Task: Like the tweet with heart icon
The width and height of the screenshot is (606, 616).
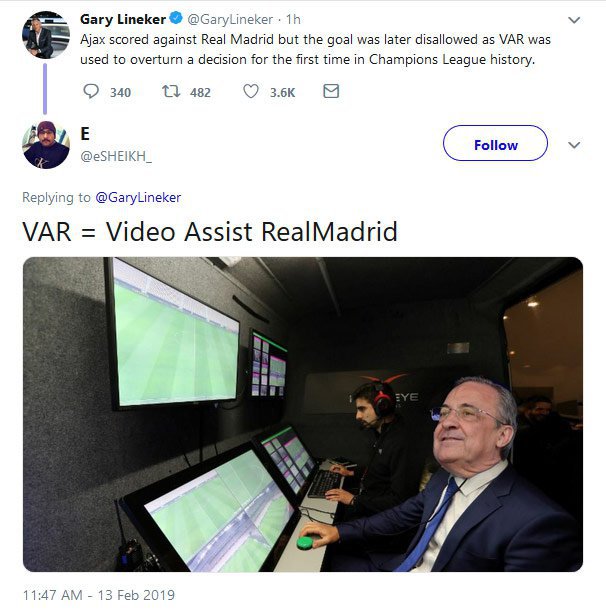Action: (x=251, y=92)
